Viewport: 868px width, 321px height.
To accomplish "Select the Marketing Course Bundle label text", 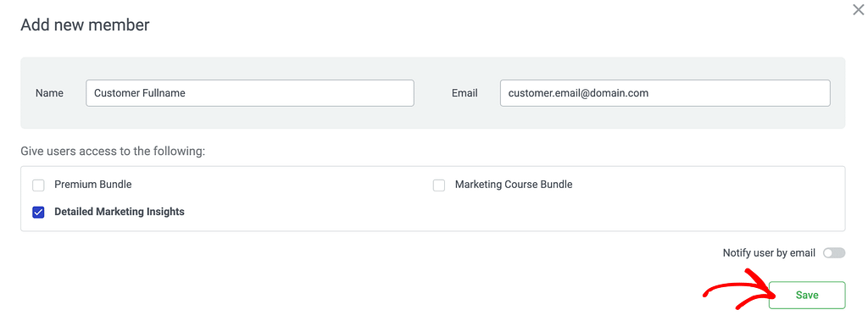I will click(514, 185).
